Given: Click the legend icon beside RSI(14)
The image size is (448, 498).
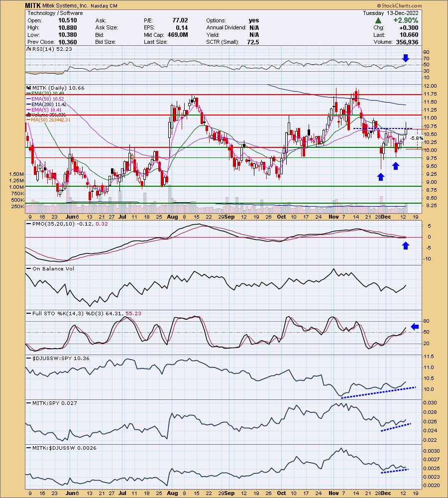Looking at the screenshot, I should click(28, 49).
